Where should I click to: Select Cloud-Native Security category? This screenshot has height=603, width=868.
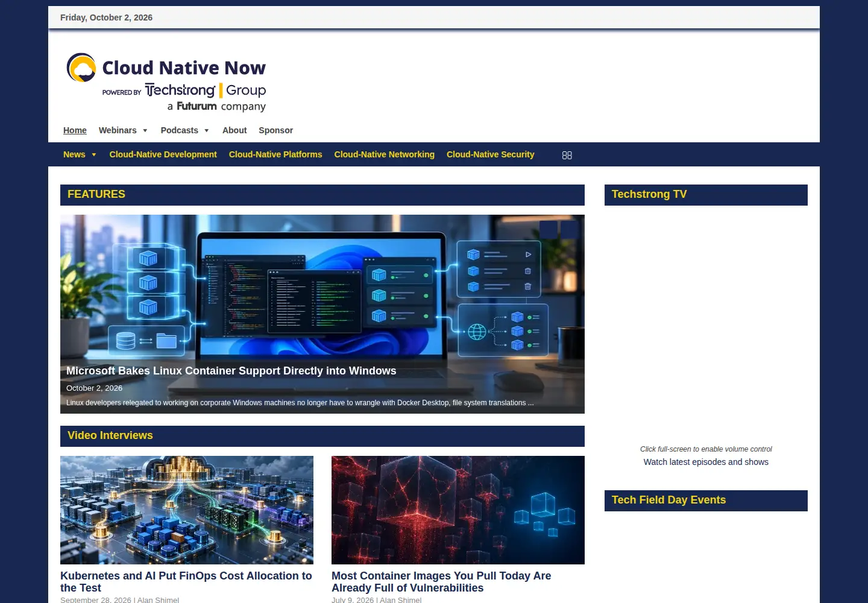pyautogui.click(x=491, y=154)
